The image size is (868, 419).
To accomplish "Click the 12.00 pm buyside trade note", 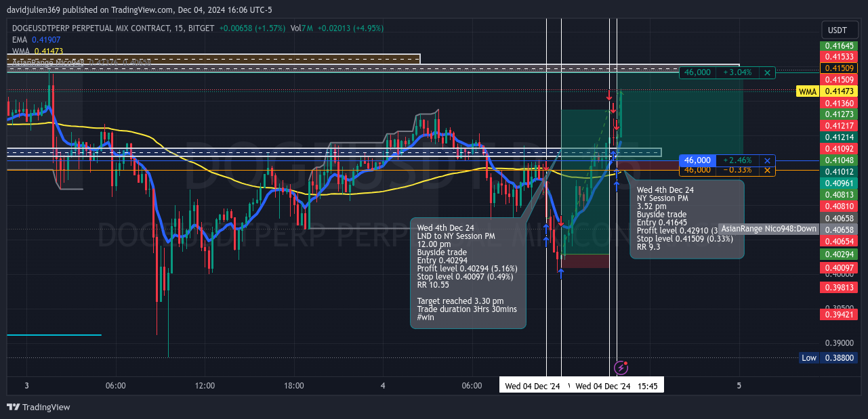I will [x=468, y=273].
